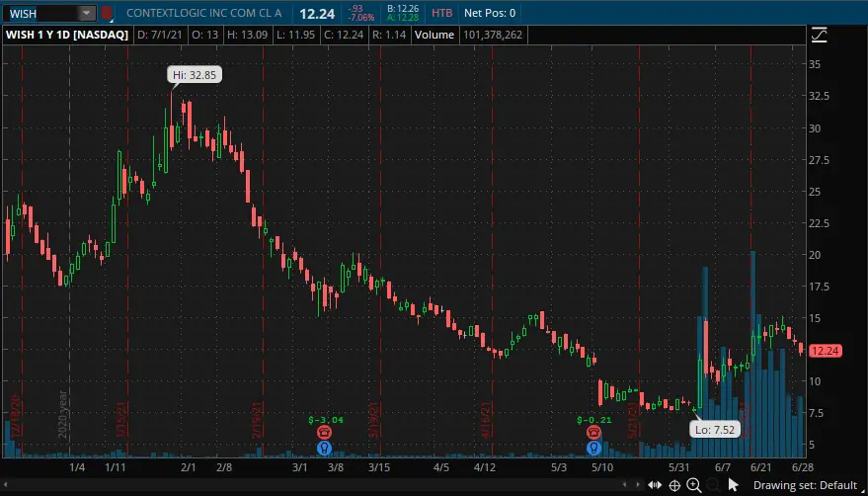The width and height of the screenshot is (868, 496).
Task: Click the zoom out magnifier icon
Action: [x=713, y=485]
